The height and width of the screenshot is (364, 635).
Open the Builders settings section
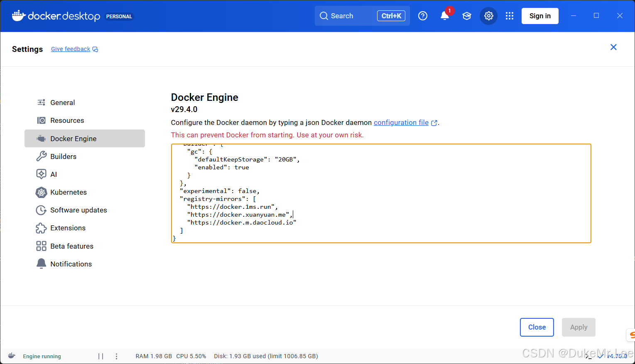point(85,156)
